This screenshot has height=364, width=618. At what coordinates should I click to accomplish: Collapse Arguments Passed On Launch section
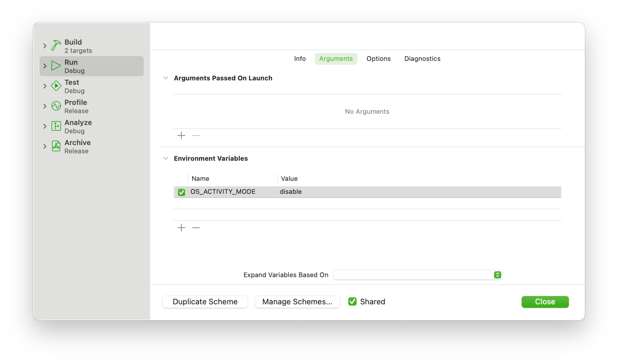pos(166,78)
